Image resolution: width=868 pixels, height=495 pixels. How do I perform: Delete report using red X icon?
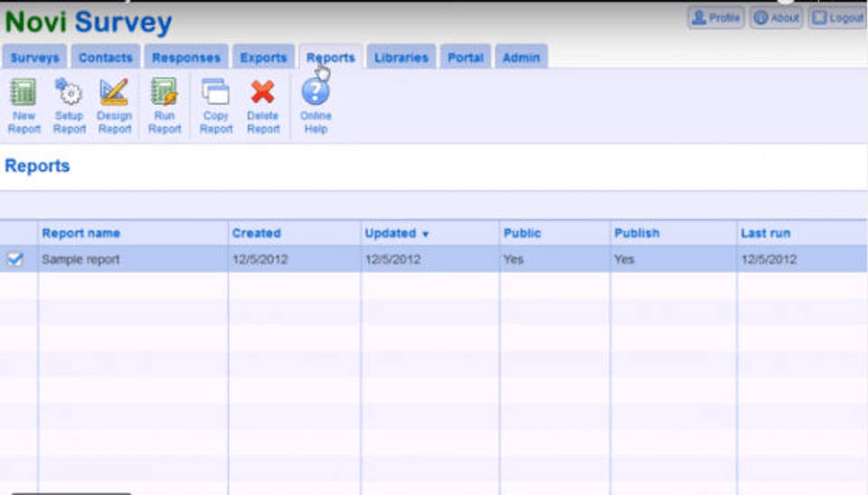pos(263,93)
